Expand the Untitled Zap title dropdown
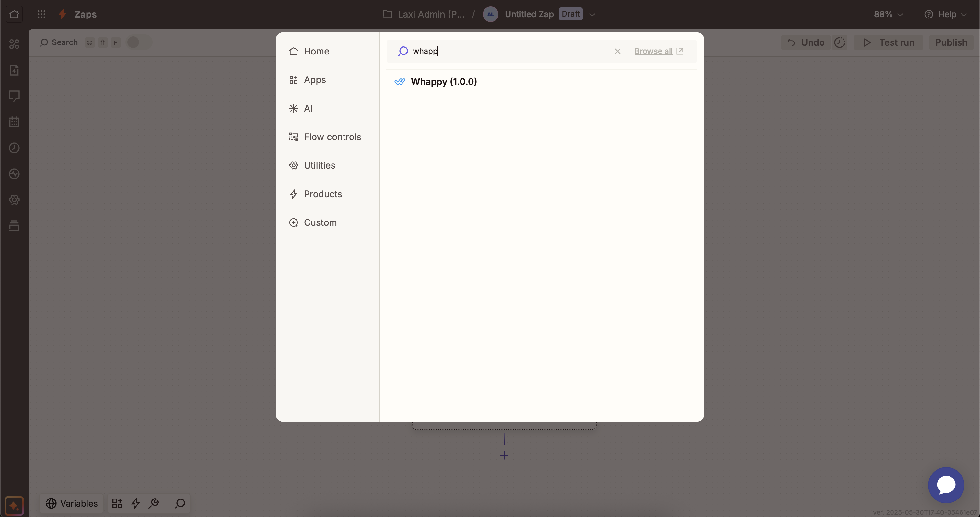This screenshot has height=517, width=980. (592, 14)
